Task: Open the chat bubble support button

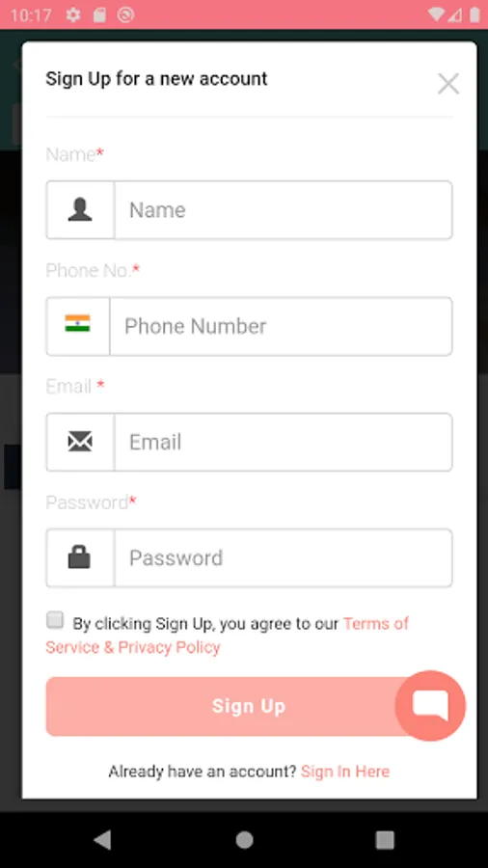Action: 430,706
